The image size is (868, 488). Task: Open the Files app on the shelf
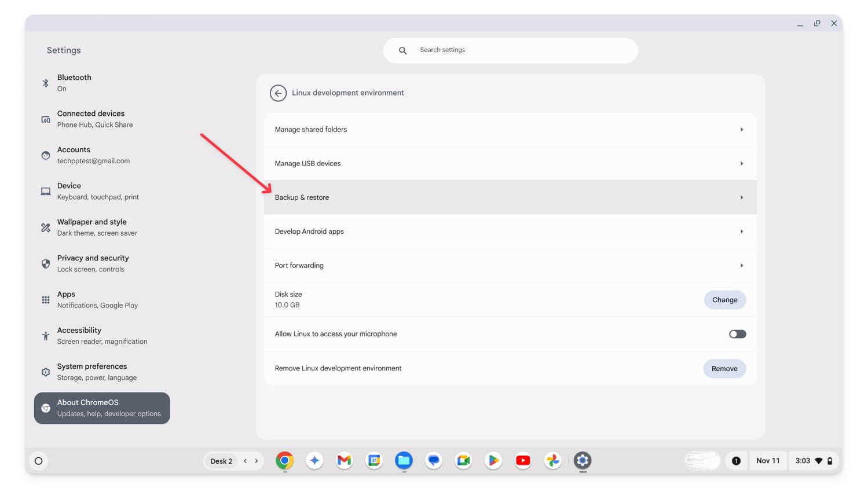(x=404, y=461)
